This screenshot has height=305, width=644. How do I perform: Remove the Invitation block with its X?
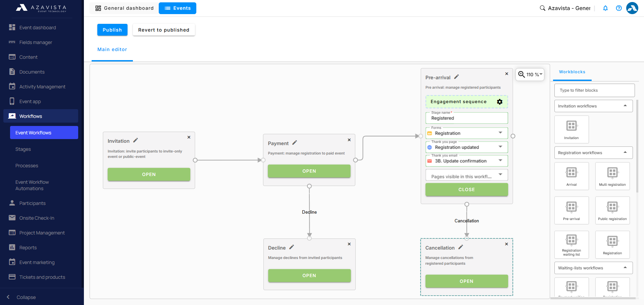tap(189, 137)
